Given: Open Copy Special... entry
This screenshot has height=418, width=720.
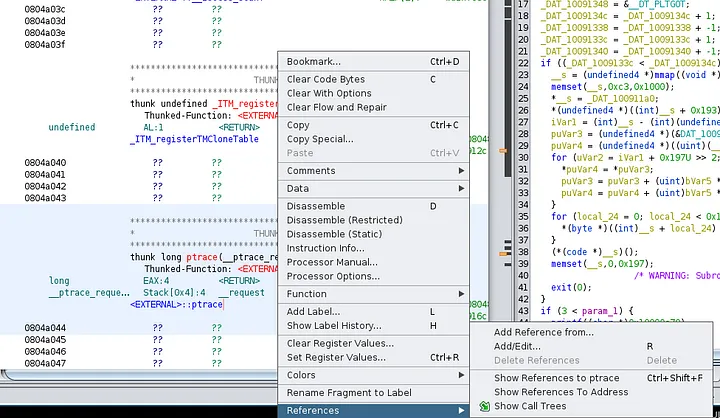Looking at the screenshot, I should 373,139.
